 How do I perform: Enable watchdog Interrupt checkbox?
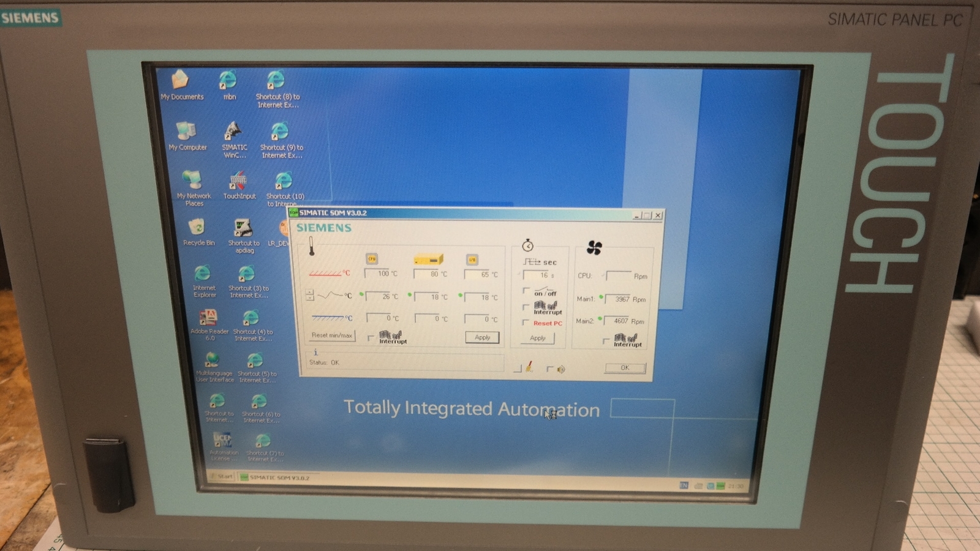pyautogui.click(x=526, y=307)
